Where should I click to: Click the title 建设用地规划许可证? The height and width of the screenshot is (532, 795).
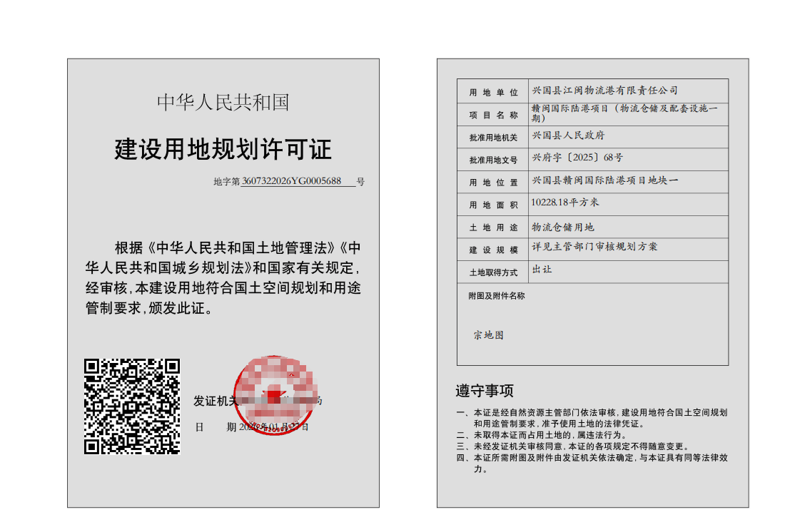(x=223, y=150)
